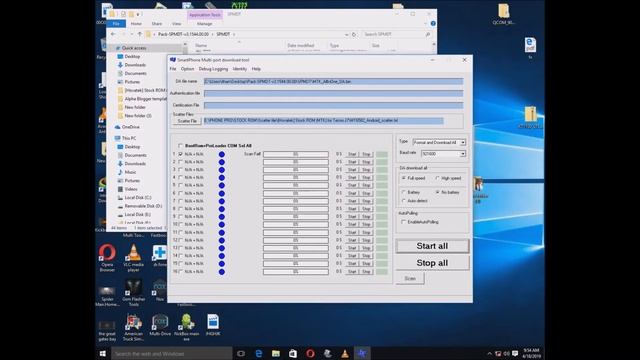Viewport: 640px width, 360px height.
Task: Open the Help menu in SPMDT tool
Action: [x=256, y=69]
